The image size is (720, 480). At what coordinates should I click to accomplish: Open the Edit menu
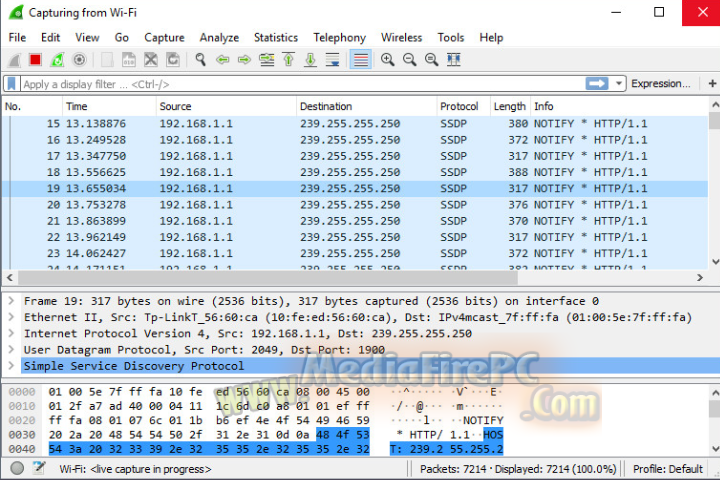click(50, 38)
